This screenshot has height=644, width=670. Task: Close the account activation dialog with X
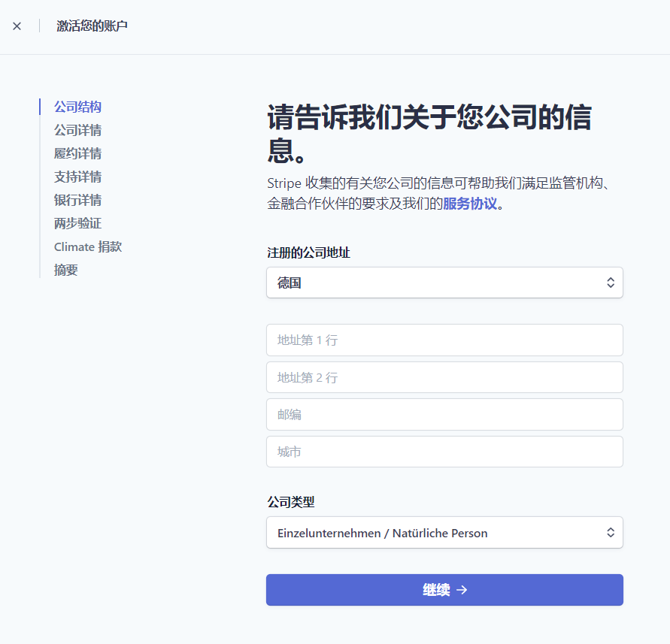[17, 26]
